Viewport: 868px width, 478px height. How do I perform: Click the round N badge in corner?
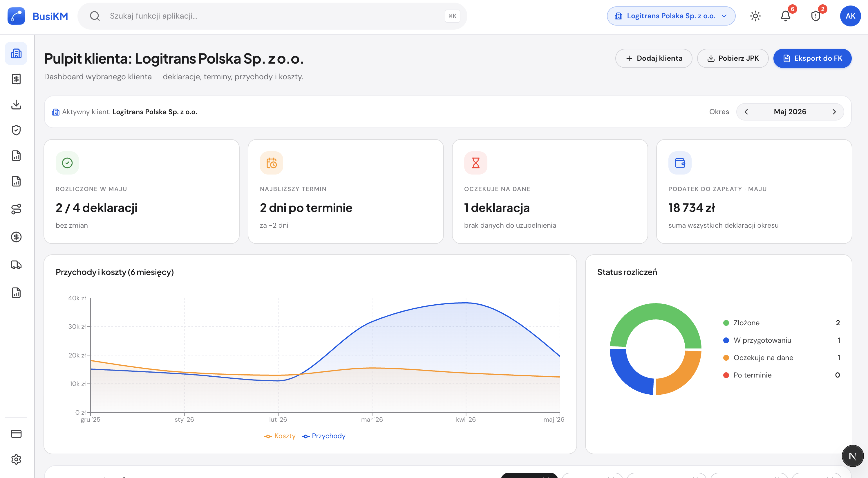[853, 456]
